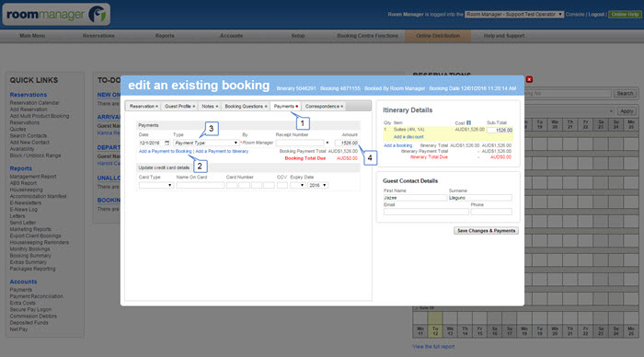Open Main Menu in the navigation bar

click(32, 36)
